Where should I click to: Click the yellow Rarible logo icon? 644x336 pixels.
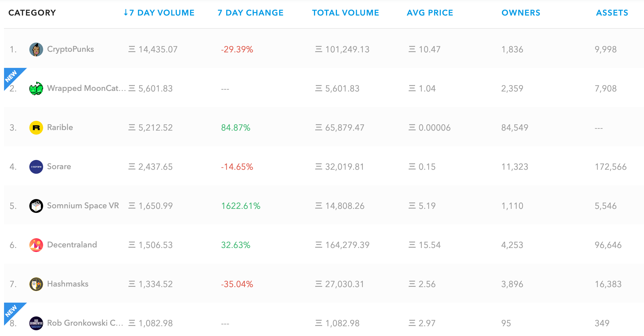pyautogui.click(x=36, y=128)
